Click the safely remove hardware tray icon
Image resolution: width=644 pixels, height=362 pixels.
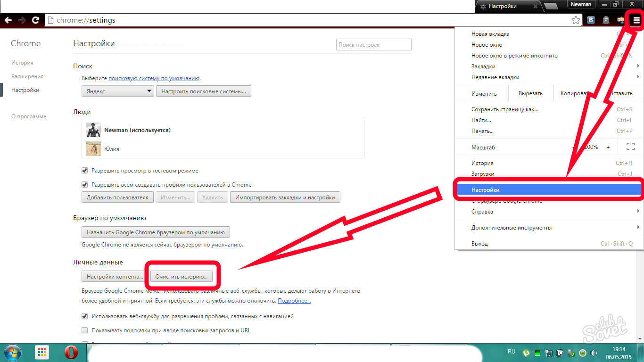pyautogui.click(x=571, y=353)
